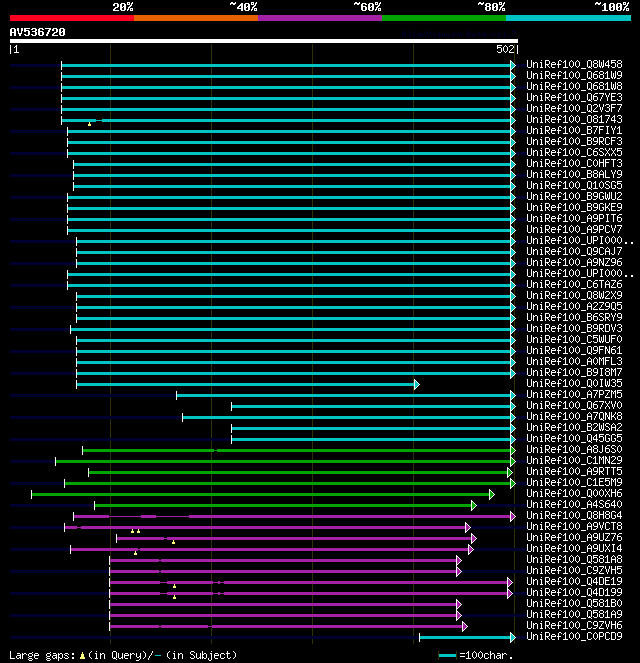The image size is (640, 663).
Task: Click the UniRef100_C1MN29 label
Action: tap(574, 460)
